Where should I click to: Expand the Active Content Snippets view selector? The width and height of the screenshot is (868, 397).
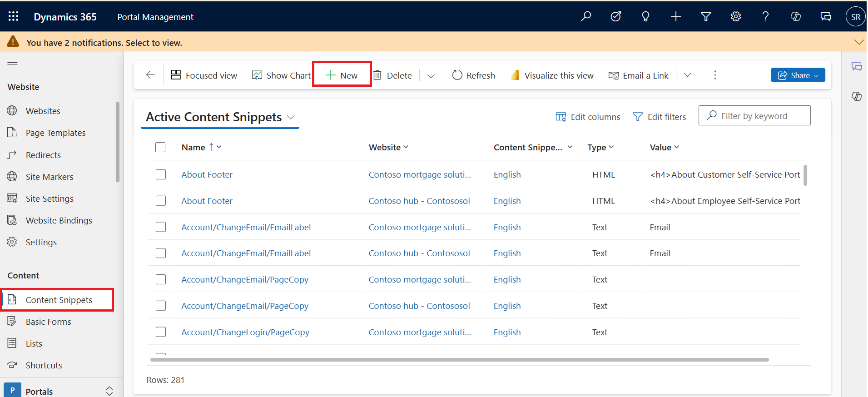291,118
